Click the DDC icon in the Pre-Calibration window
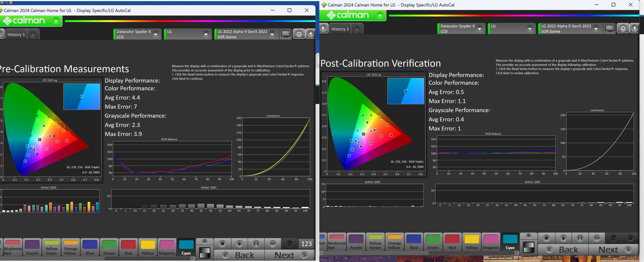The image size is (644, 262). click(x=286, y=34)
